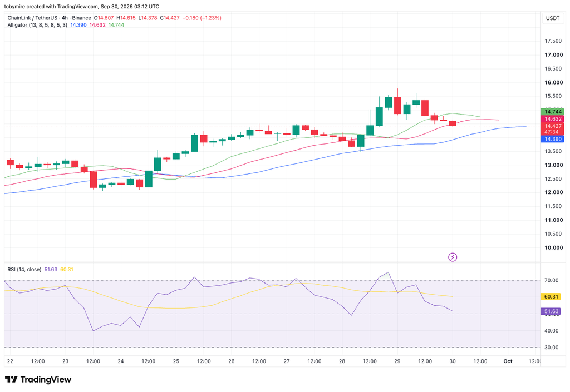This screenshot has height=392, width=570.
Task: Click the 13.000 price scale label
Action: [553, 165]
